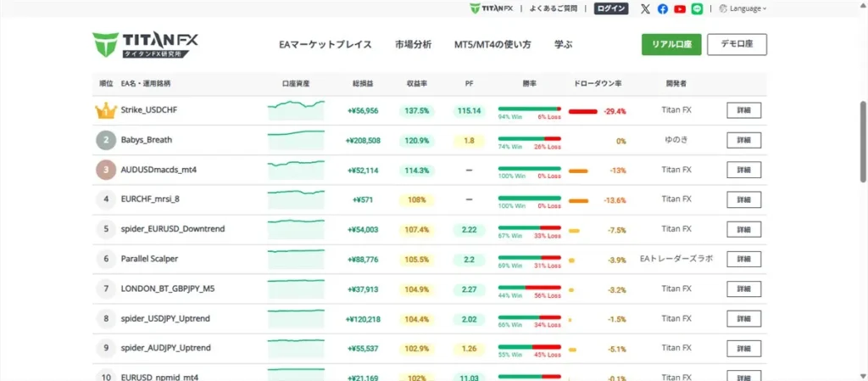Open the LINE social icon

697,8
